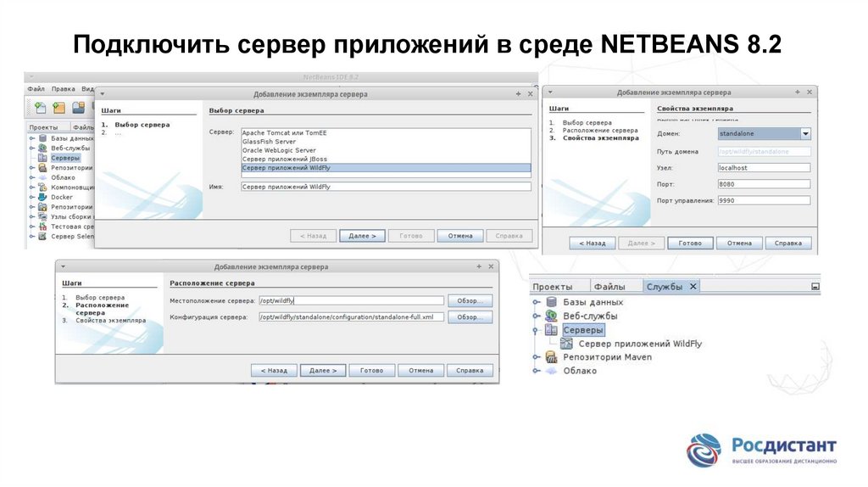Click the Selenium server icon in the tree
This screenshot has height=487, width=868.
(x=42, y=236)
